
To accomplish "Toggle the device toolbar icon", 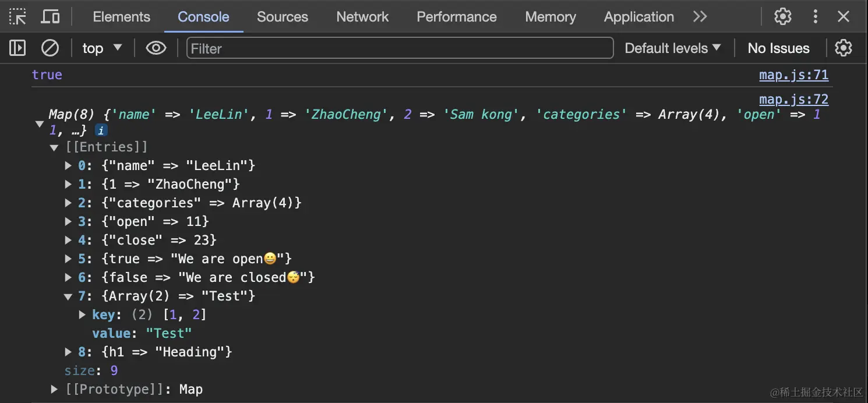I will tap(50, 17).
